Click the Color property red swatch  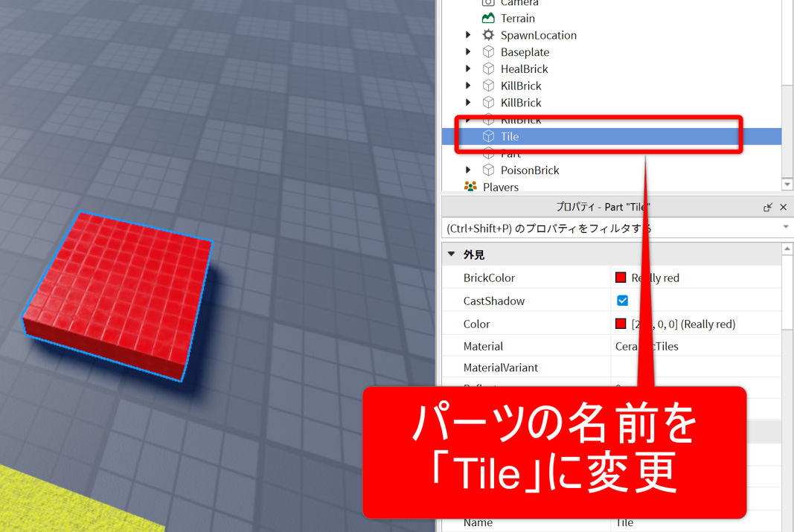[x=621, y=324]
